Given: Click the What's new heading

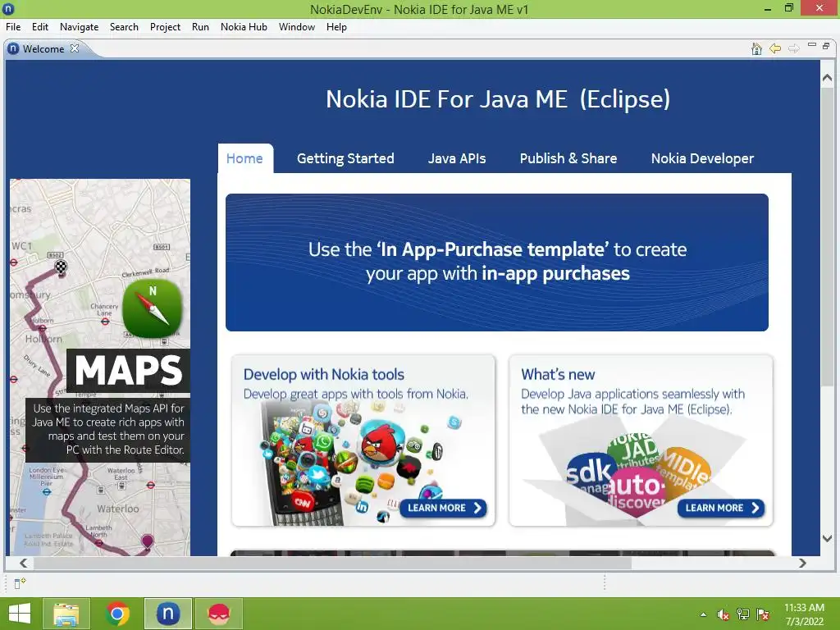Looking at the screenshot, I should 558,374.
